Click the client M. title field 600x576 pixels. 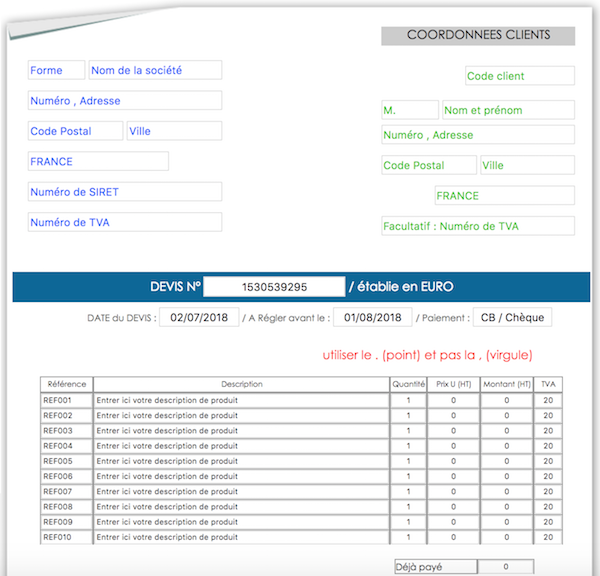tap(410, 110)
